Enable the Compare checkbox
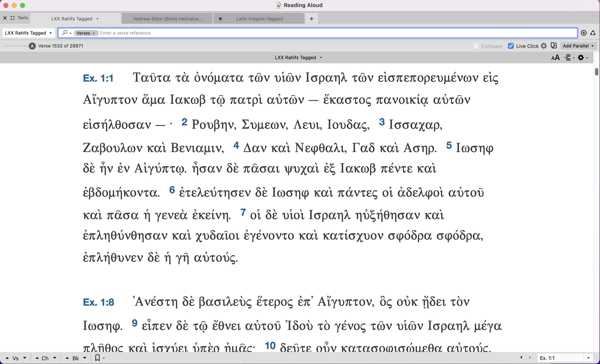This screenshot has height=364, width=600. 476,46
